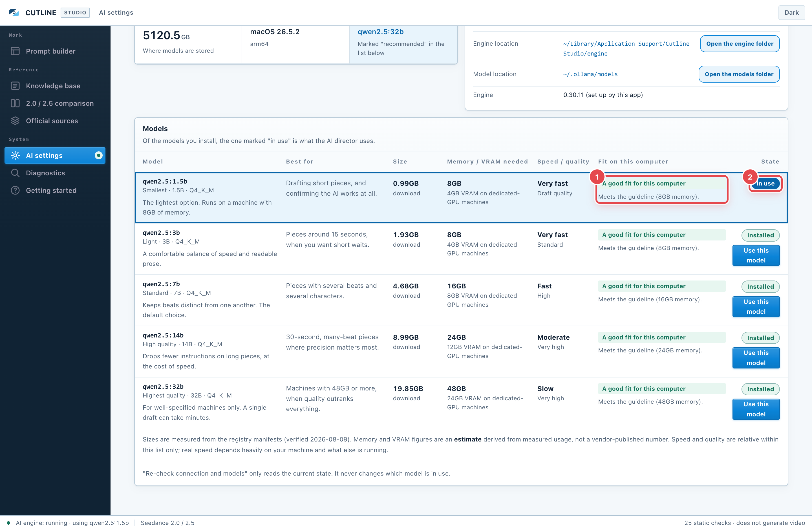The height and width of the screenshot is (530, 812).
Task: Click the green engine status dot in status bar
Action: point(8,523)
